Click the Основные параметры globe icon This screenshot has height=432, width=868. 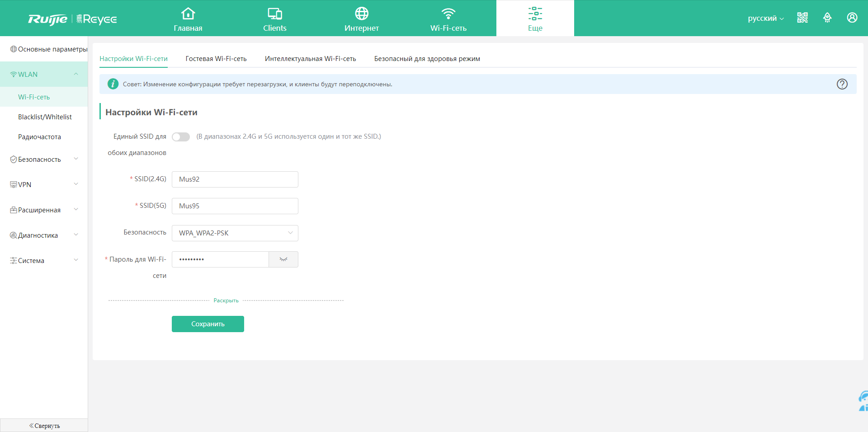[x=14, y=49]
